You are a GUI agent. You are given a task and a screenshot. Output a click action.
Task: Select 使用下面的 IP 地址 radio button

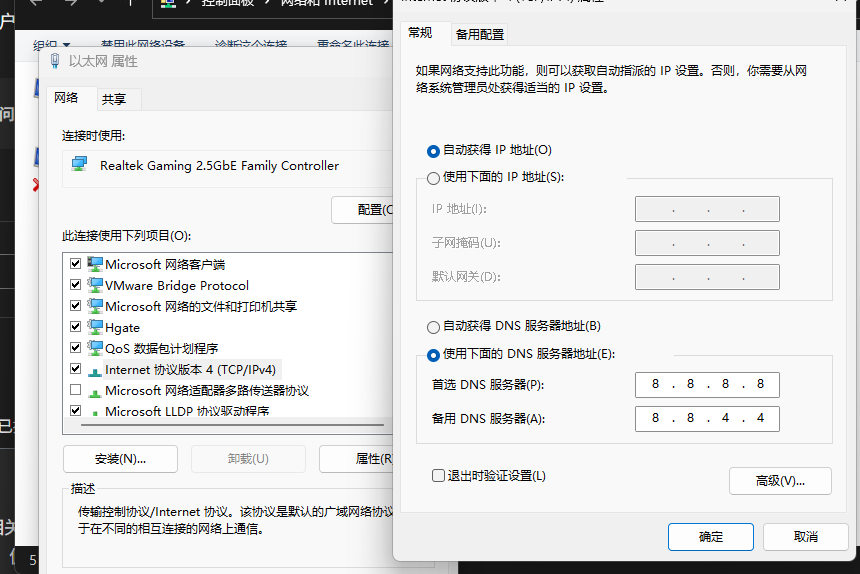433,178
